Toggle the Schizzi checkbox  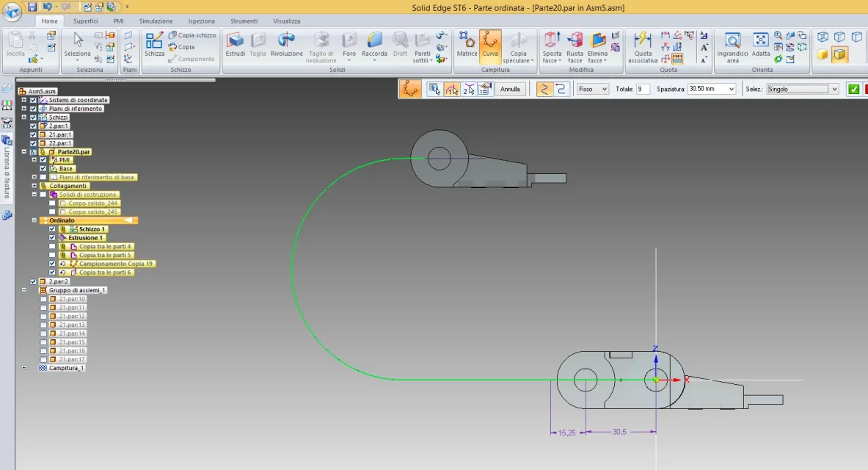(x=33, y=117)
